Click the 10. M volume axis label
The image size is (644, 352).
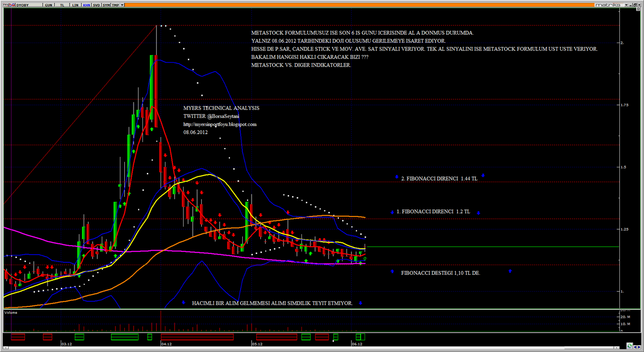click(625, 324)
